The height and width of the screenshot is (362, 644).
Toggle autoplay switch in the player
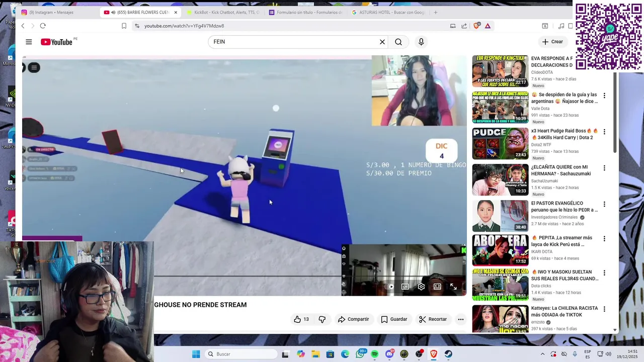(390, 287)
